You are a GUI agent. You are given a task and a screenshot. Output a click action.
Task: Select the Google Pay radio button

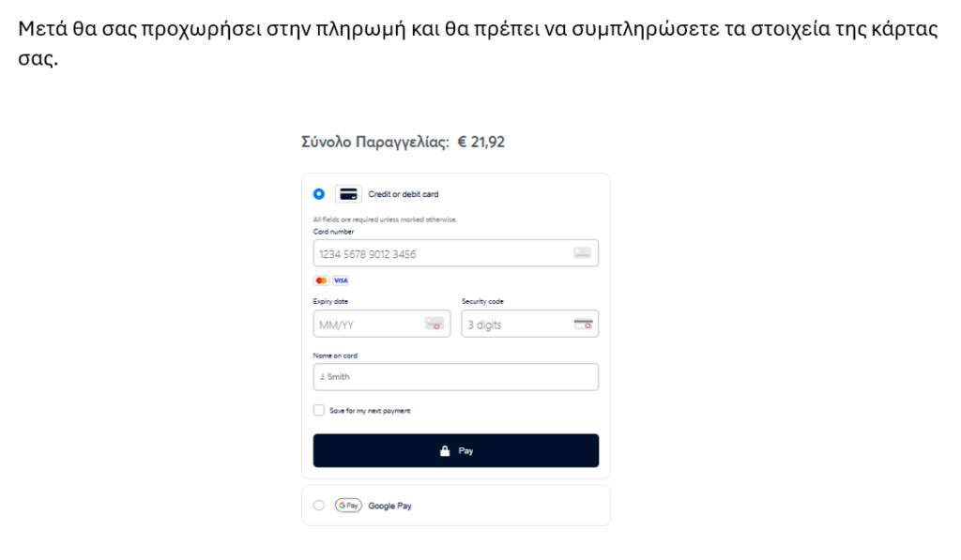[319, 506]
